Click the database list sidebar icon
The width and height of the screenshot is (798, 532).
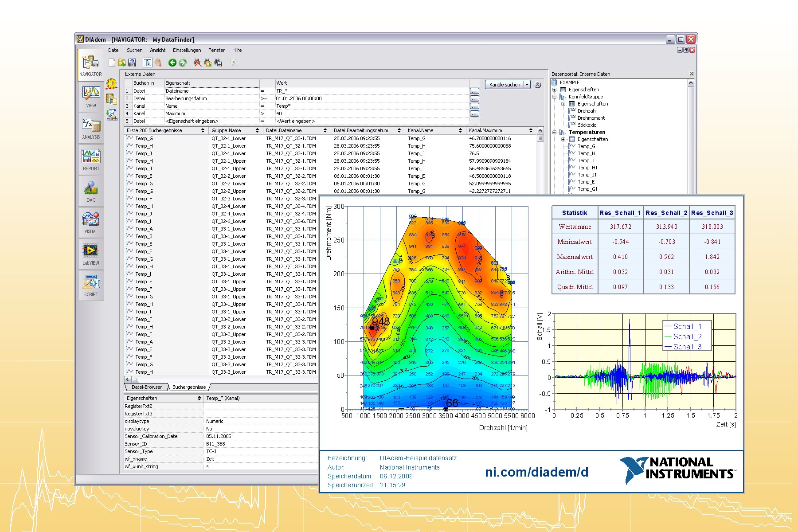click(112, 99)
